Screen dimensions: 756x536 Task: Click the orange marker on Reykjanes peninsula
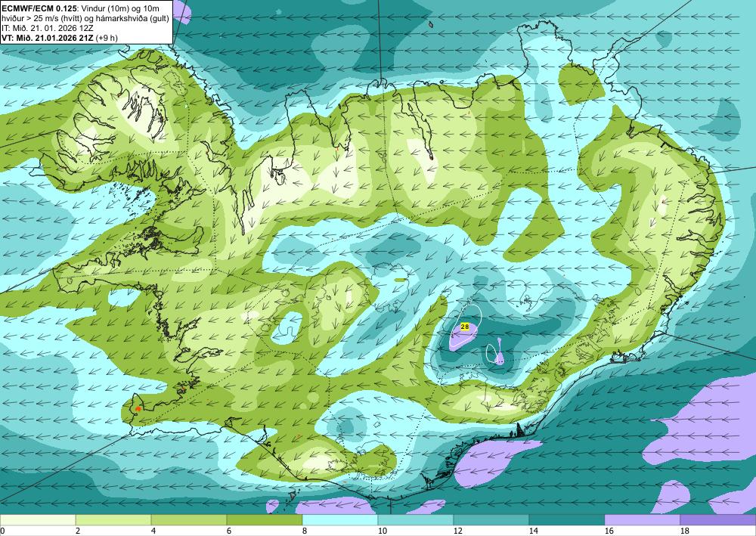coord(138,408)
